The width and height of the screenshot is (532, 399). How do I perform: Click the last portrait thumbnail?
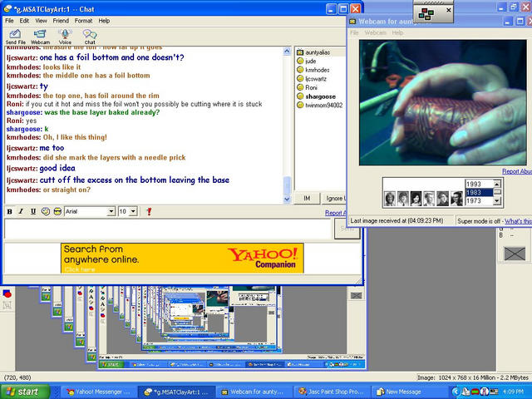pos(456,199)
